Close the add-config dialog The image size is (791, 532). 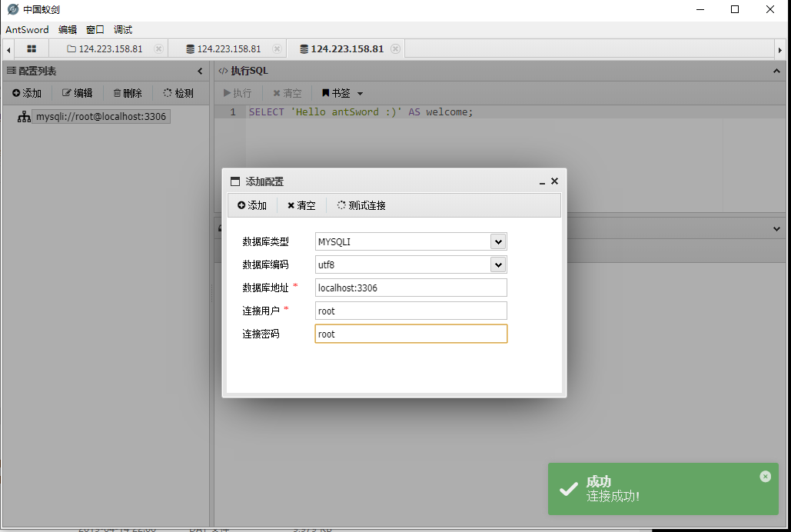pyautogui.click(x=554, y=181)
